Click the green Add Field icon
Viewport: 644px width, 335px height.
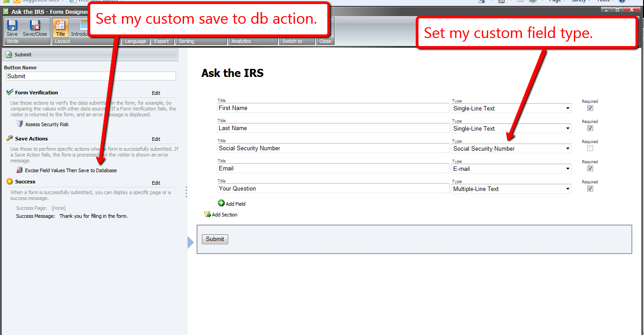[221, 203]
